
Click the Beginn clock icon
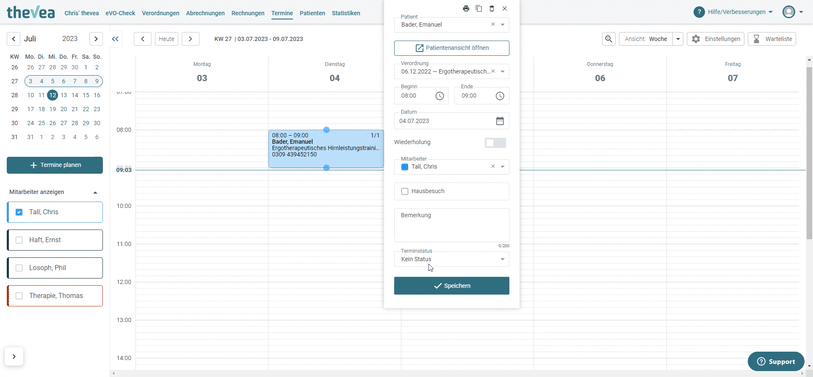tap(439, 96)
